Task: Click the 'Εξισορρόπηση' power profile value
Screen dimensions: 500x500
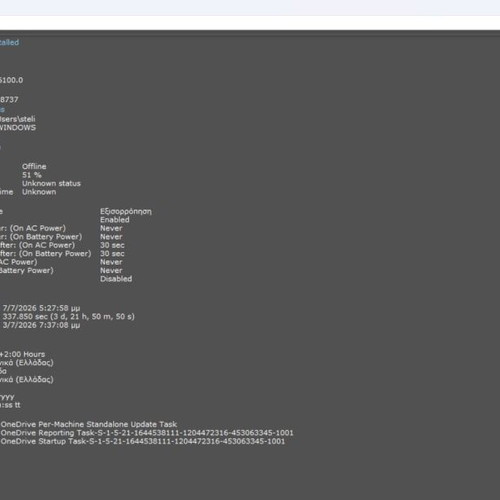Action: (x=126, y=211)
